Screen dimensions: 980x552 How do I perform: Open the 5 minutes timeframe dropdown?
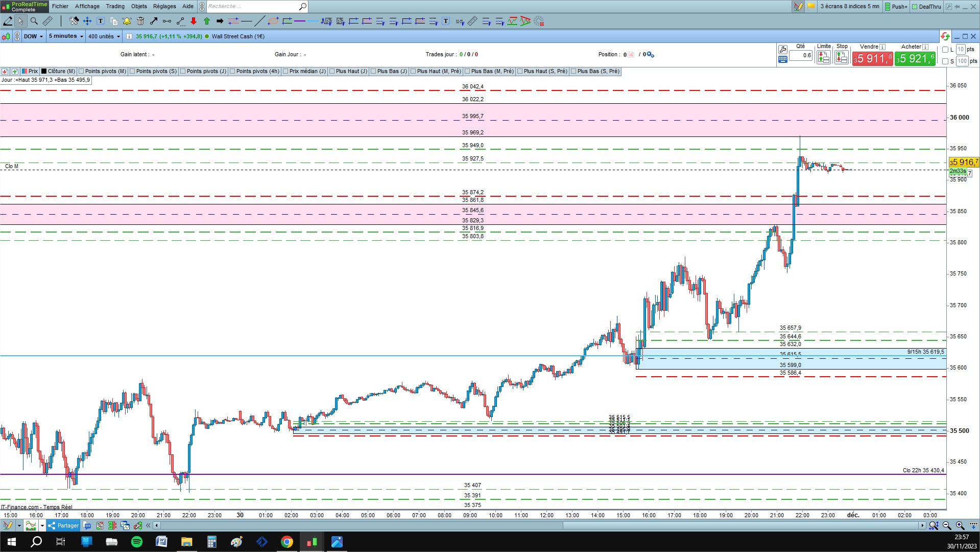[66, 36]
